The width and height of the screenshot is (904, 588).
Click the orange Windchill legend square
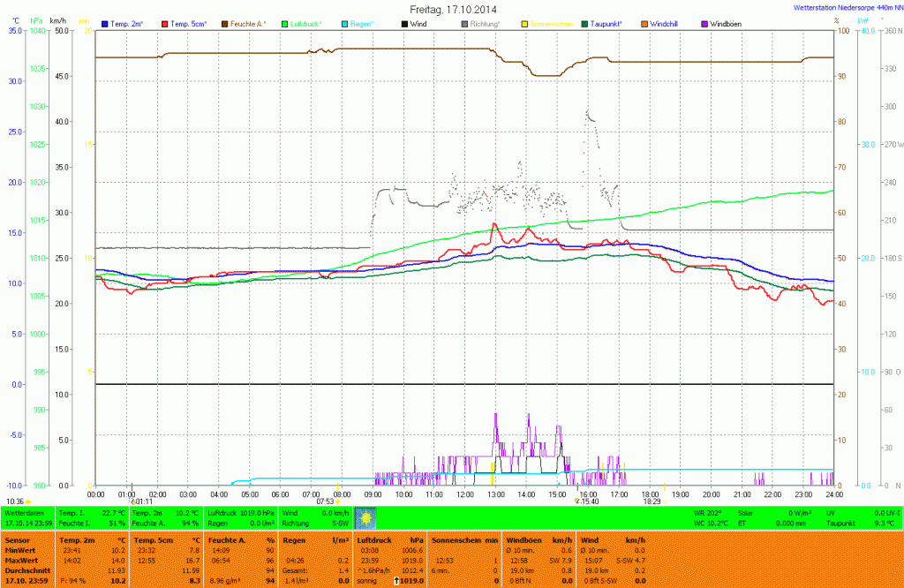[644, 24]
